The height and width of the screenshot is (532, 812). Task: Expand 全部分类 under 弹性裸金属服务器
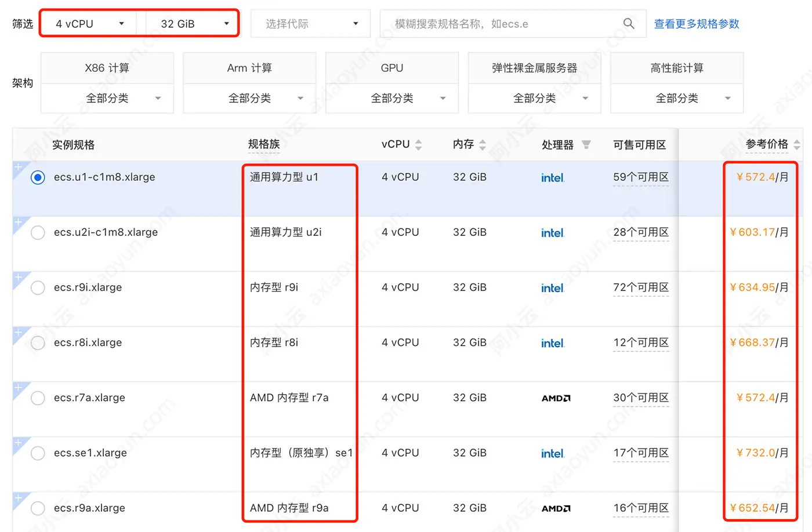click(x=535, y=99)
